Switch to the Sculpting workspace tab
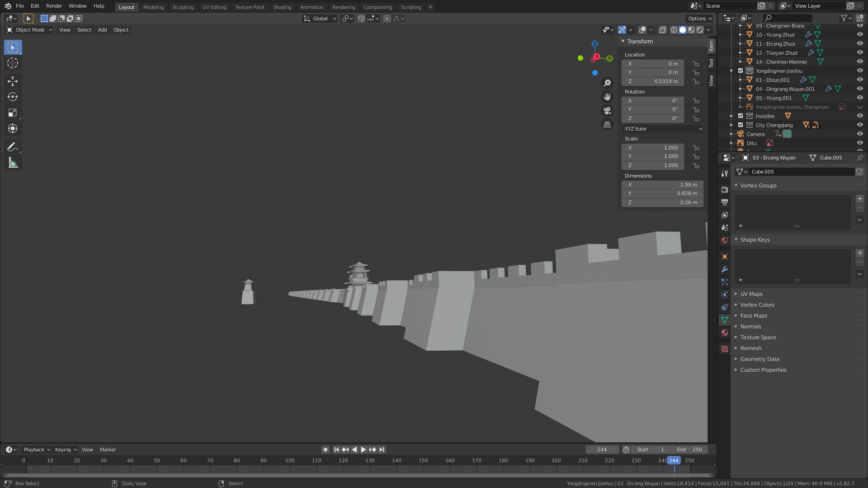 pyautogui.click(x=183, y=7)
